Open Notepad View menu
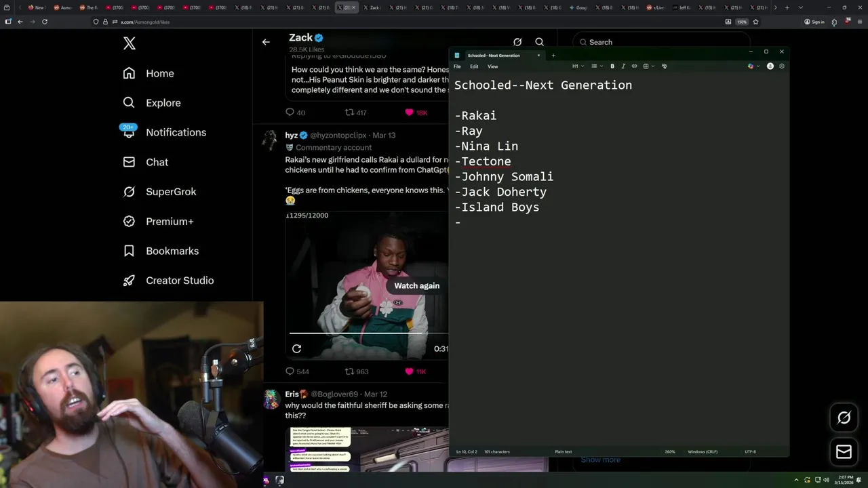Viewport: 868px width, 488px height. [x=493, y=66]
